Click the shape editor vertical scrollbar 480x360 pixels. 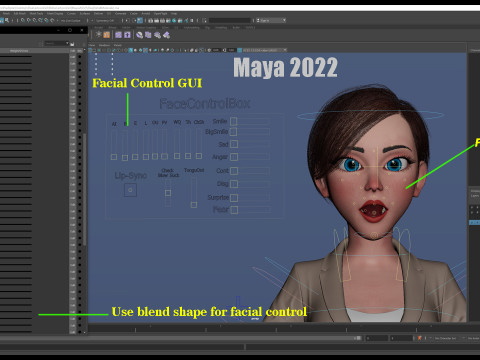coord(85,190)
